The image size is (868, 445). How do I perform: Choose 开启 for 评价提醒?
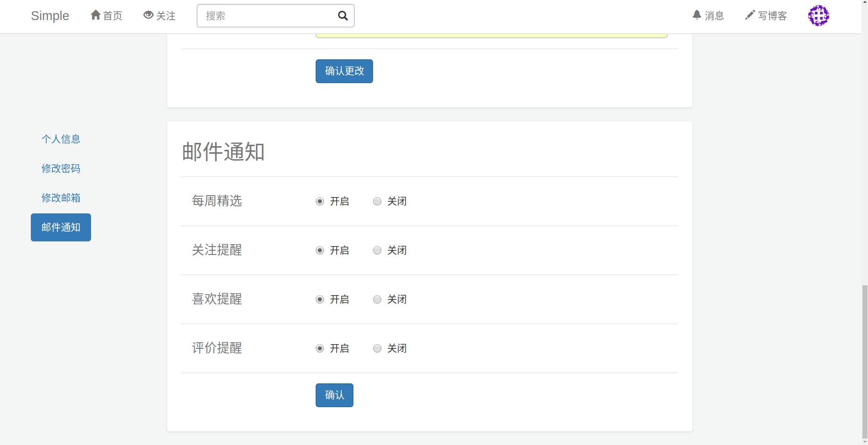(320, 348)
